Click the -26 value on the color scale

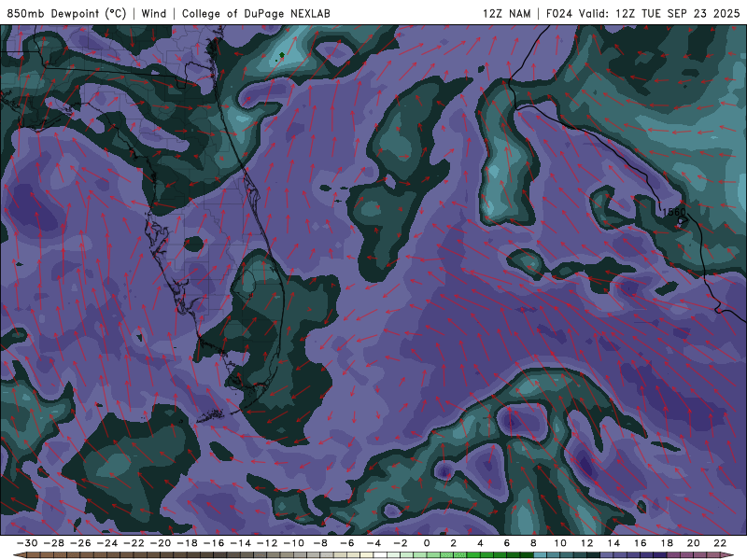(80, 543)
